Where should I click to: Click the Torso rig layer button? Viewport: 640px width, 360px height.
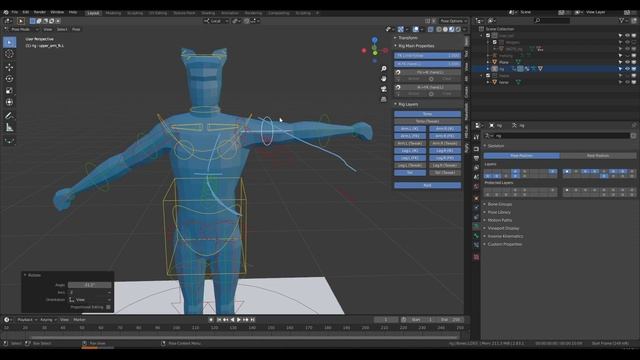click(x=427, y=114)
